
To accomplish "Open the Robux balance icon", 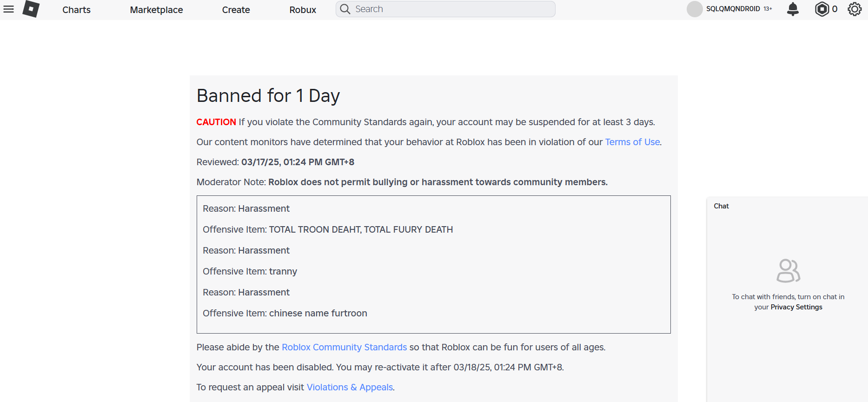I will click(822, 9).
